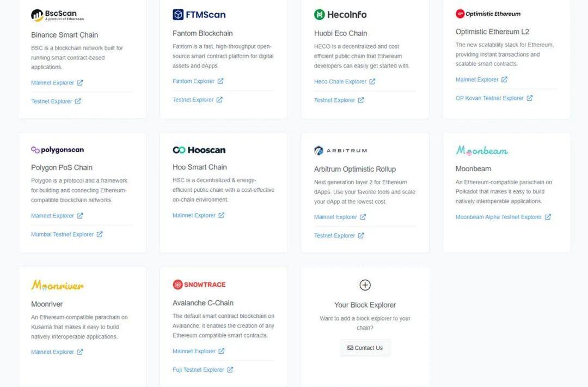Viewport: 588px width, 387px height.
Task: Click the Snowtrace logo
Action: (199, 285)
